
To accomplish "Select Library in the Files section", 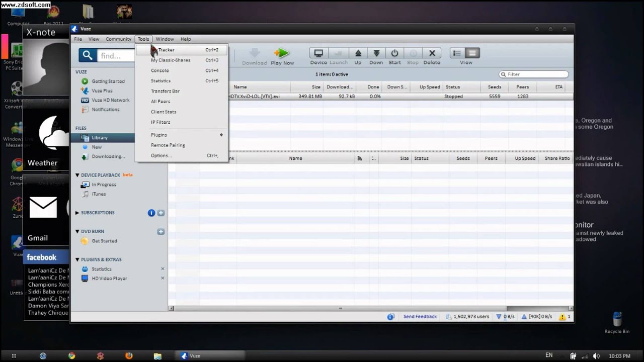I will pyautogui.click(x=100, y=138).
